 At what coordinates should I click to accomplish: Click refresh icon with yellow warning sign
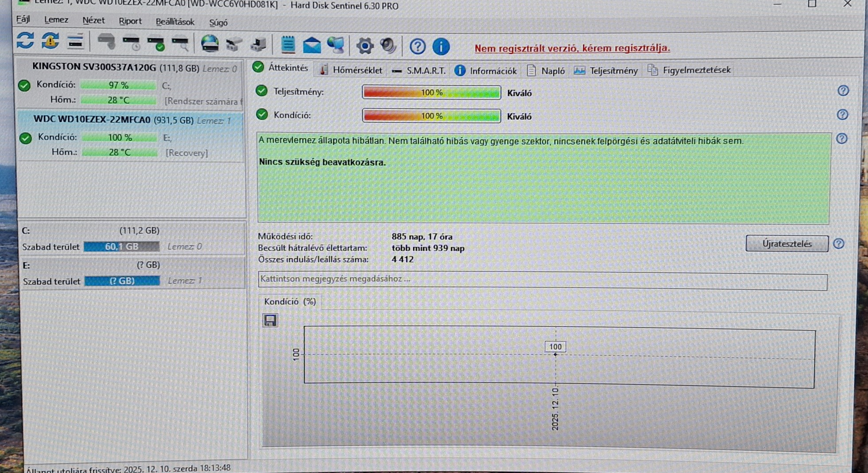pos(50,42)
